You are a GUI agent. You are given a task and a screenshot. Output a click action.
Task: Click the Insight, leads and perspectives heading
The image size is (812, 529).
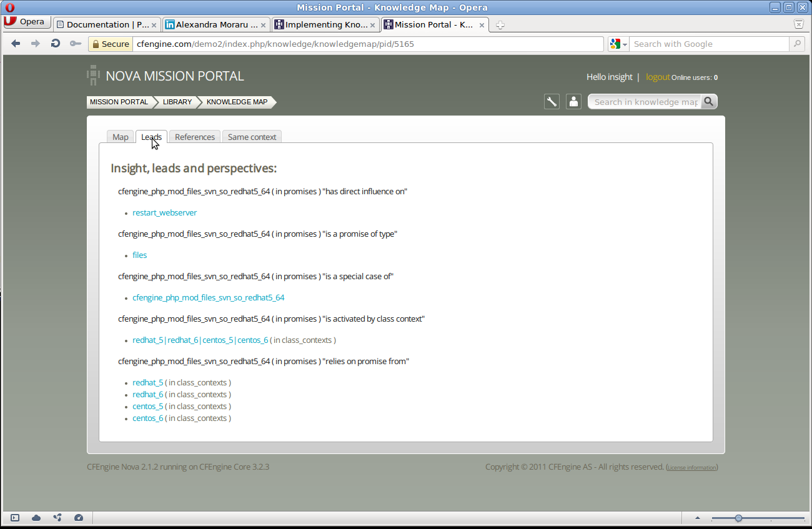tap(194, 169)
